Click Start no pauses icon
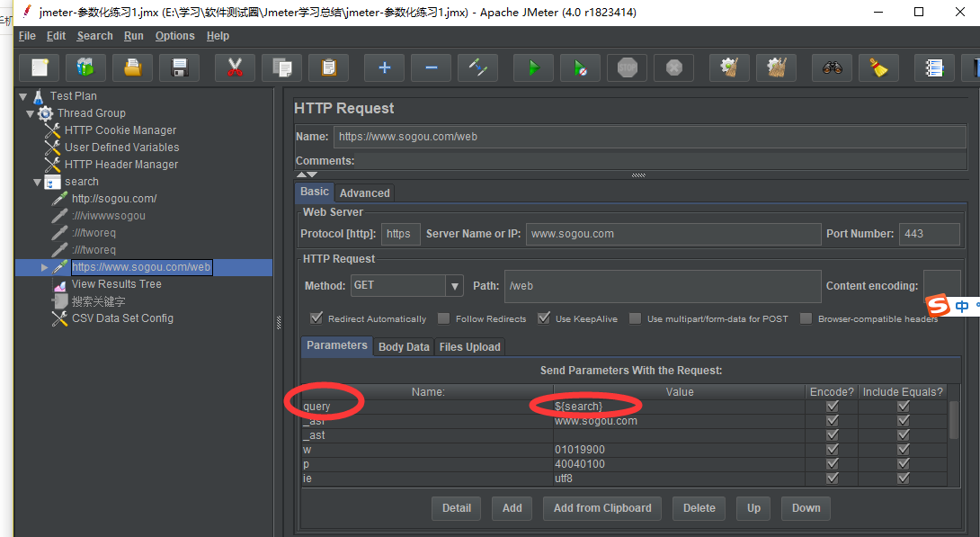Screen dimensions: 980x537 581,67
